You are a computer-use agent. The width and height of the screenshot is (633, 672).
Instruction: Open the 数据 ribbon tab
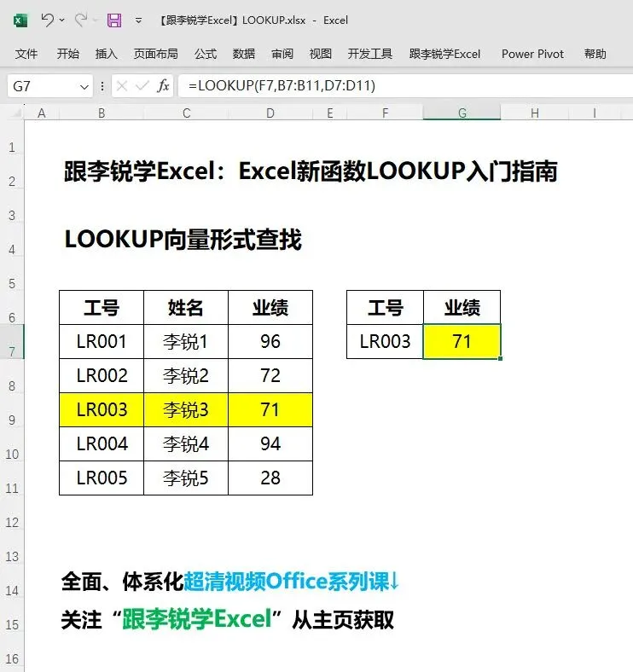[244, 54]
